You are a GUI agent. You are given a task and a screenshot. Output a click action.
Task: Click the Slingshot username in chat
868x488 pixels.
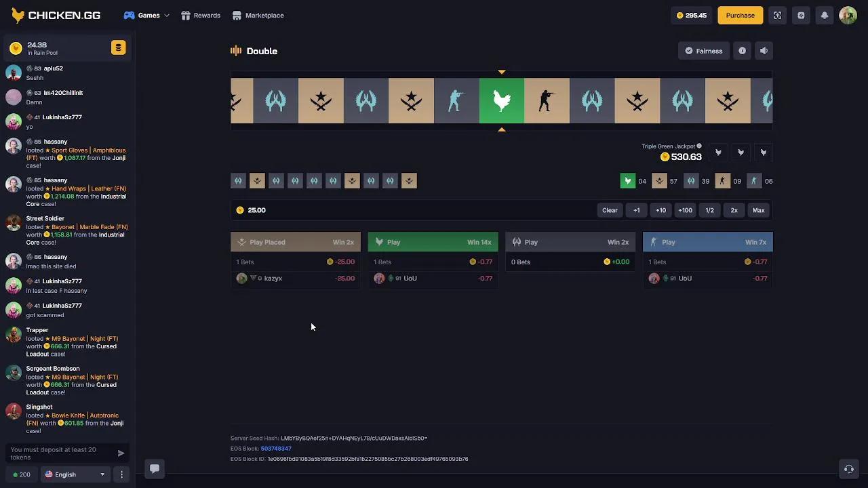tap(39, 407)
